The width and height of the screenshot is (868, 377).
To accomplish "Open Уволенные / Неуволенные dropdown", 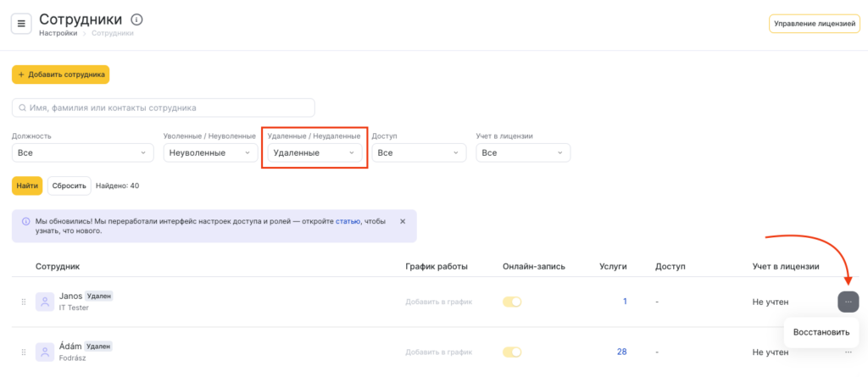I will 210,152.
